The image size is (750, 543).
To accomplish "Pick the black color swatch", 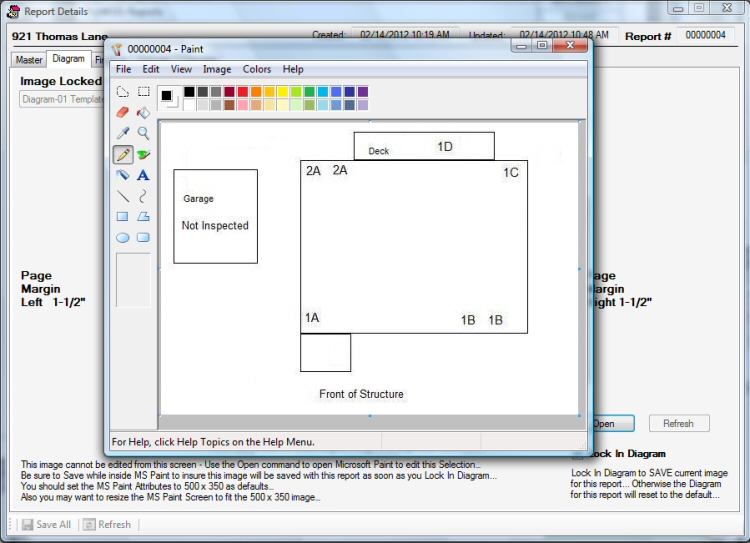I will coord(189,92).
